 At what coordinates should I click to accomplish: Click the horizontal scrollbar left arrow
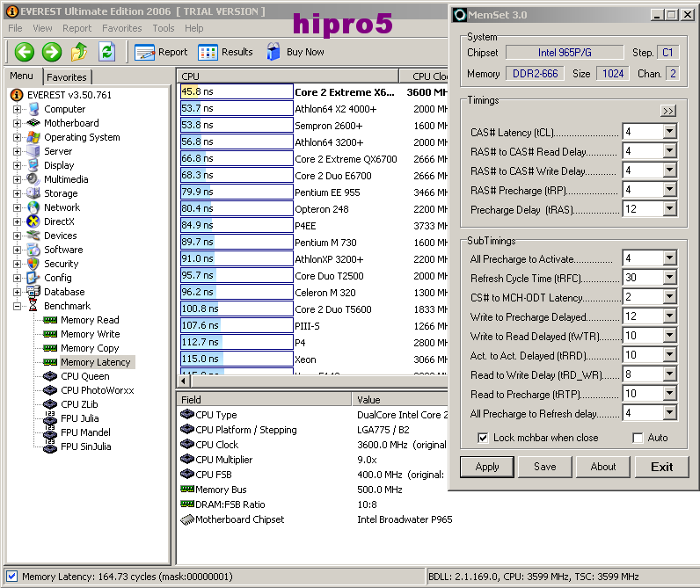[x=184, y=381]
